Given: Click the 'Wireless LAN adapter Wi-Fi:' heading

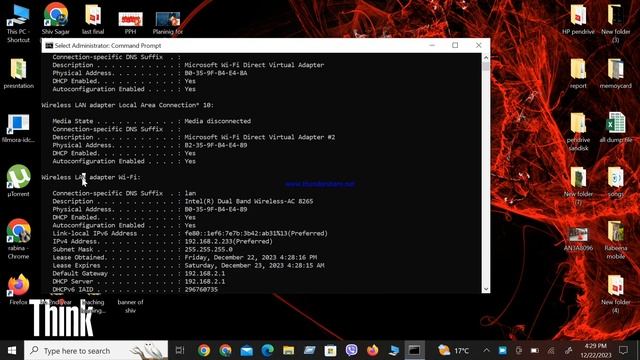Looking at the screenshot, I should (x=91, y=177).
